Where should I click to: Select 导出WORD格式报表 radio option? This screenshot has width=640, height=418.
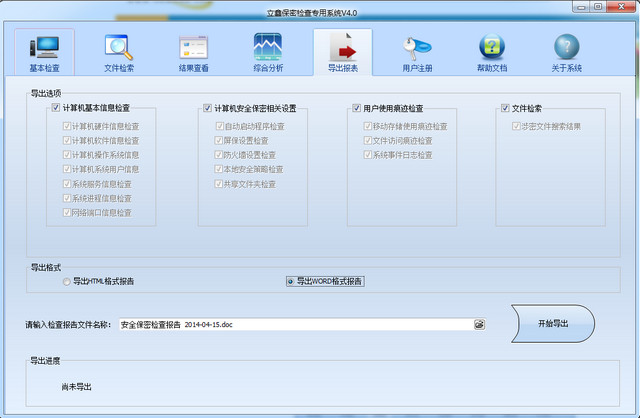point(291,282)
